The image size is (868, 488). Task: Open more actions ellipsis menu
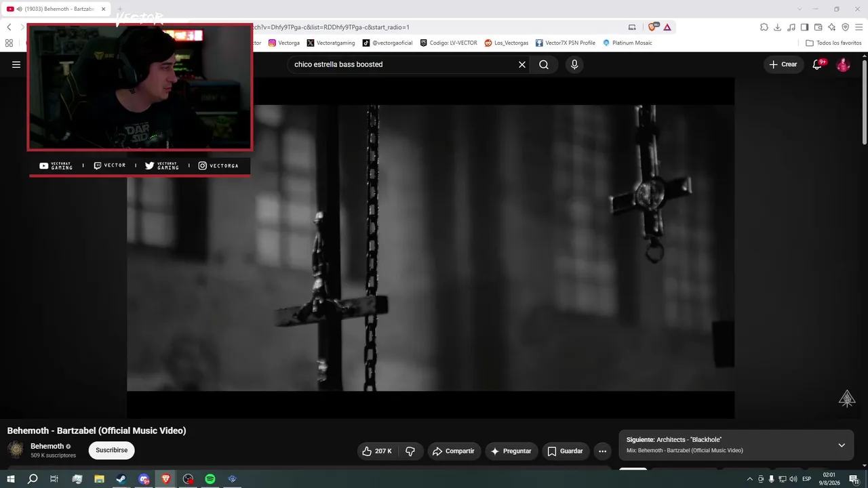point(602,451)
